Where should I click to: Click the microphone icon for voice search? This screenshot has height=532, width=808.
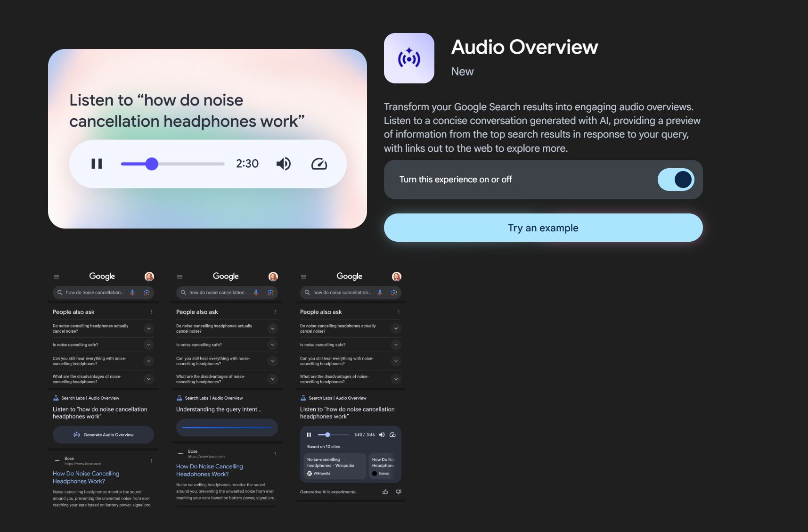(132, 292)
